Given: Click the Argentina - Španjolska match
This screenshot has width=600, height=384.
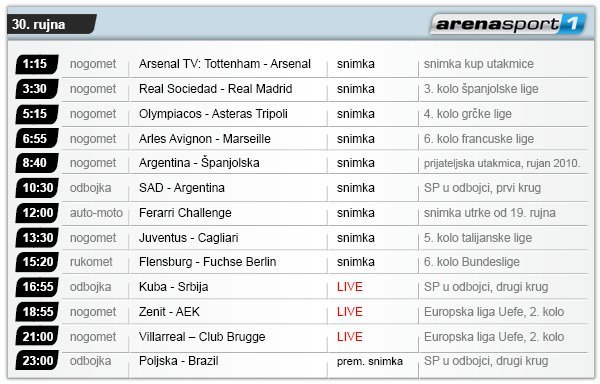Looking at the screenshot, I should [199, 163].
